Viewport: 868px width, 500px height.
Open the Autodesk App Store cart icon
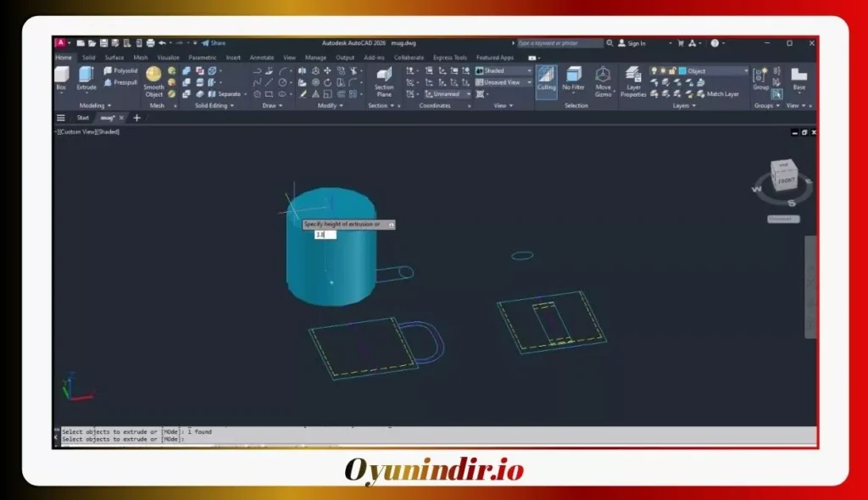pos(681,42)
